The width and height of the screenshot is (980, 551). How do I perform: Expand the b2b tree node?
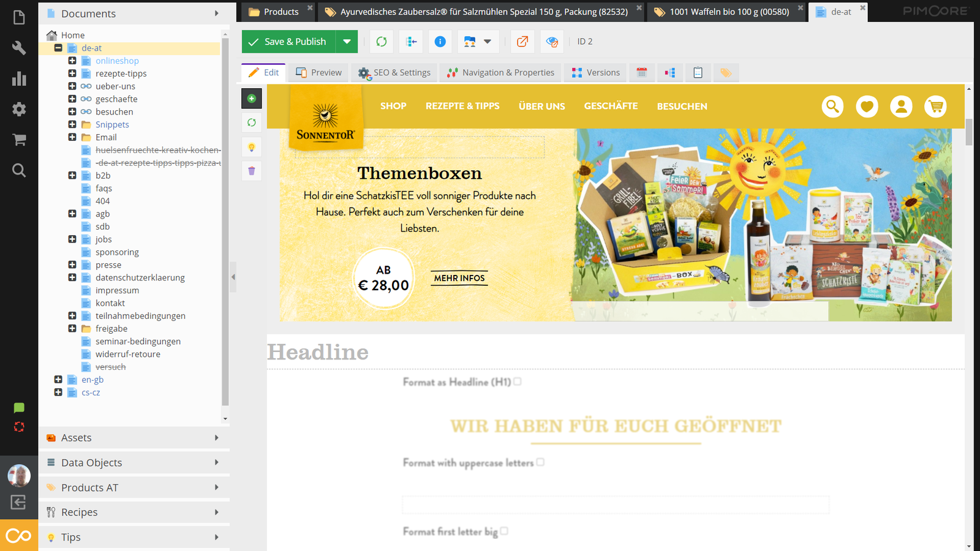(x=72, y=176)
